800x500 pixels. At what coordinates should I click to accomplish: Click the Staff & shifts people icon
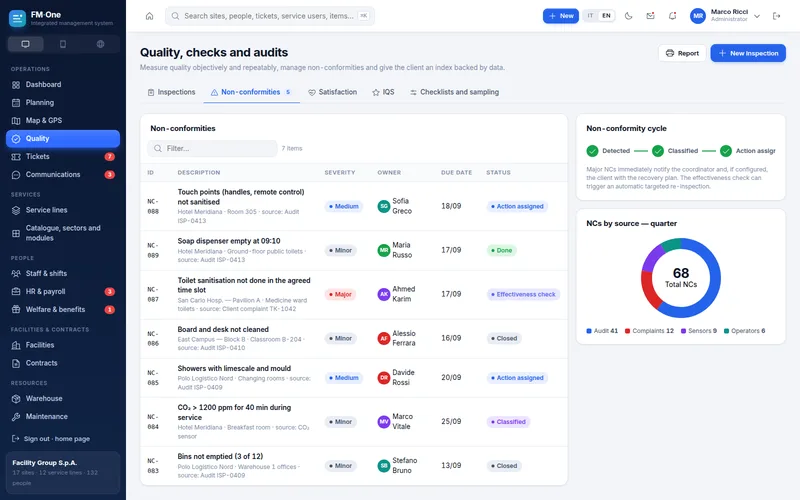(16, 273)
